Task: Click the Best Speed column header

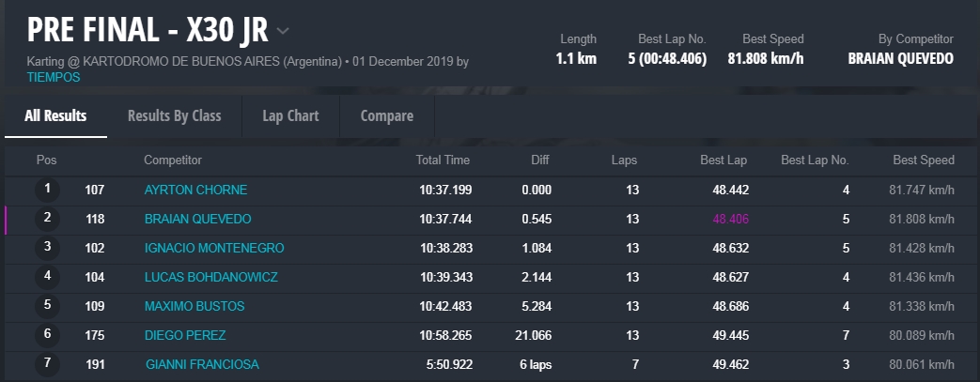Action: 924,160
